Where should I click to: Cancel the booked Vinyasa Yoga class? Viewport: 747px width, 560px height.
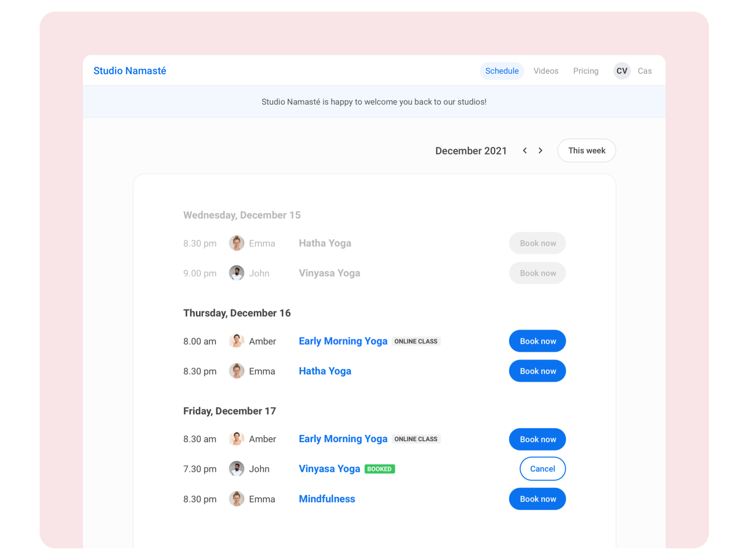pyautogui.click(x=542, y=469)
